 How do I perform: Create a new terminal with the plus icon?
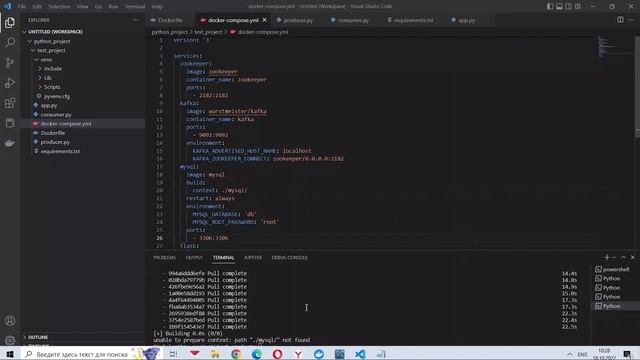click(607, 257)
